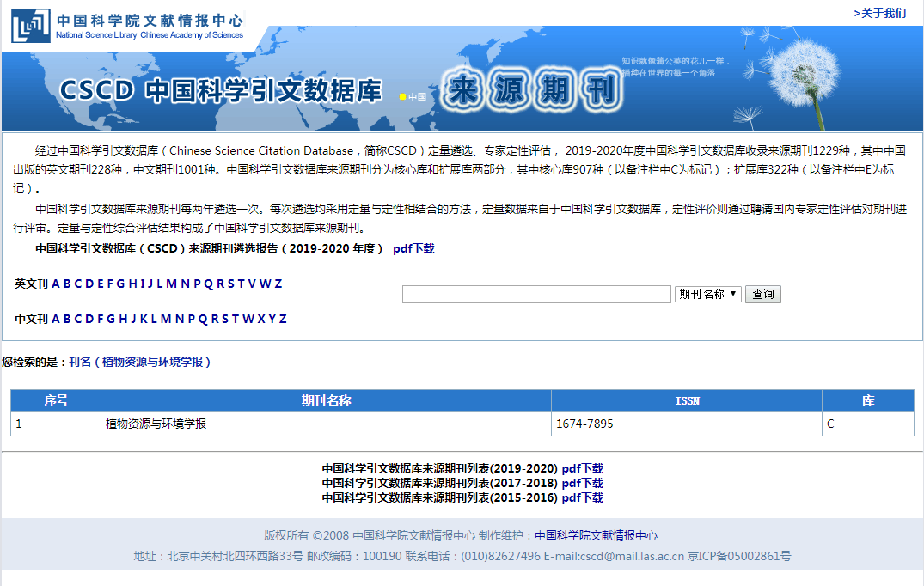
Task: Open Chinese journals (中文刊) letter B
Action: pyautogui.click(x=67, y=320)
